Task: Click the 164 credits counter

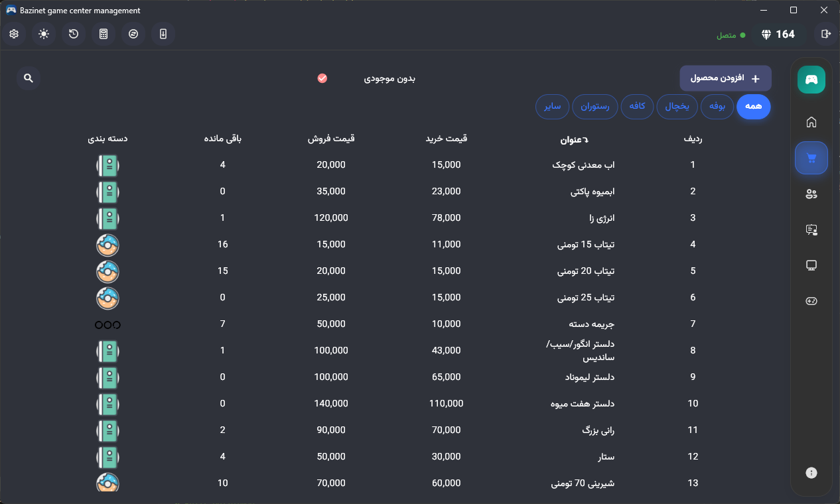Action: (785, 34)
